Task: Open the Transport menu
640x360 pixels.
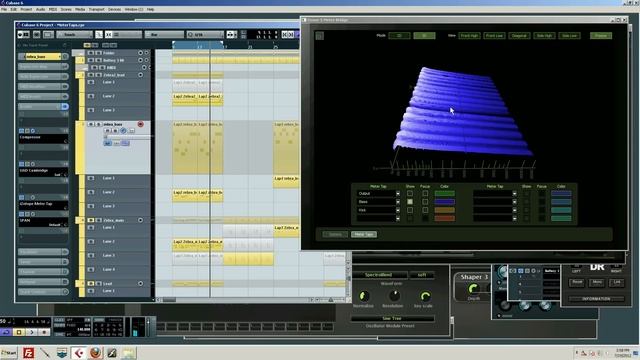Action: click(x=96, y=9)
